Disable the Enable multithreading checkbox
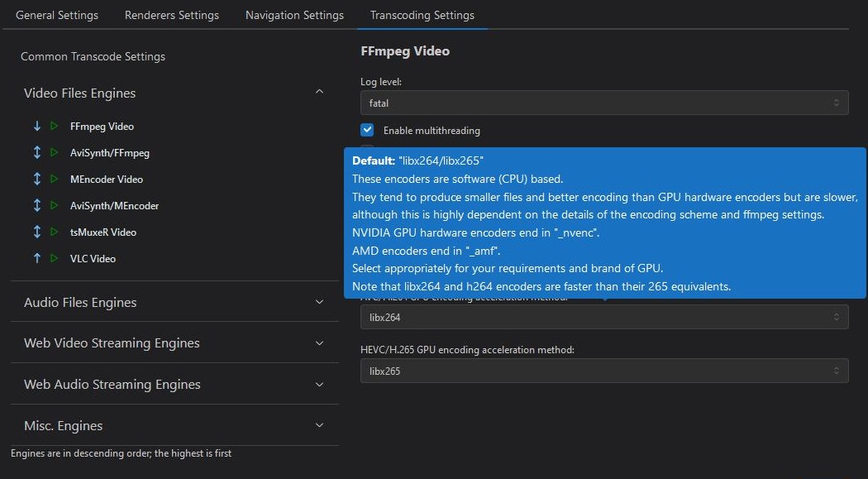This screenshot has height=479, width=868. coord(367,130)
